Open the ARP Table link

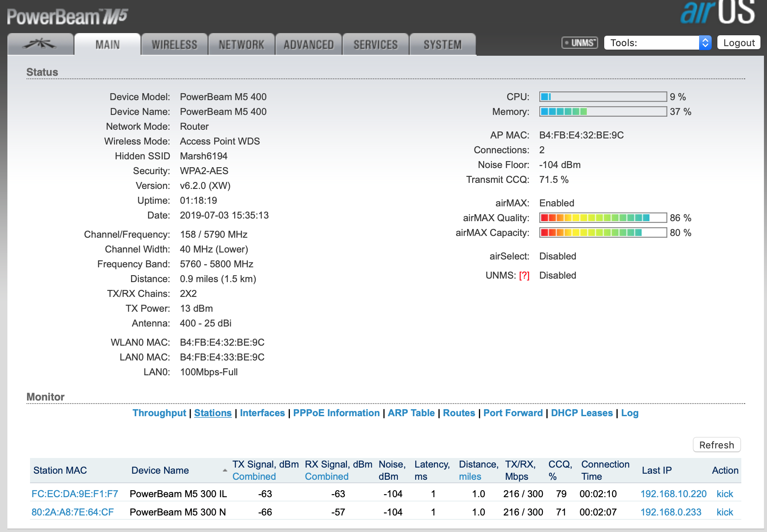coord(411,413)
